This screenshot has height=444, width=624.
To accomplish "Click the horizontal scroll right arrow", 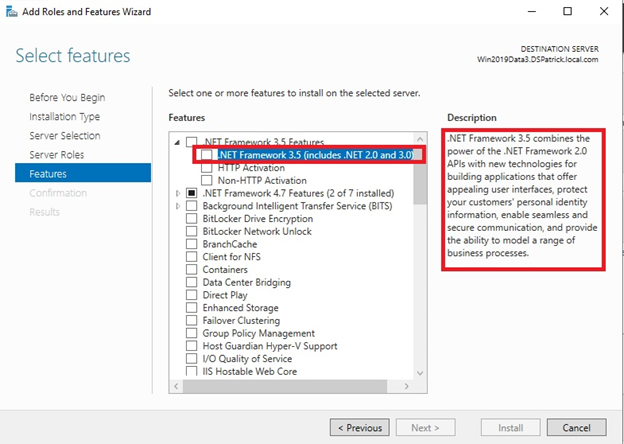I will click(406, 386).
